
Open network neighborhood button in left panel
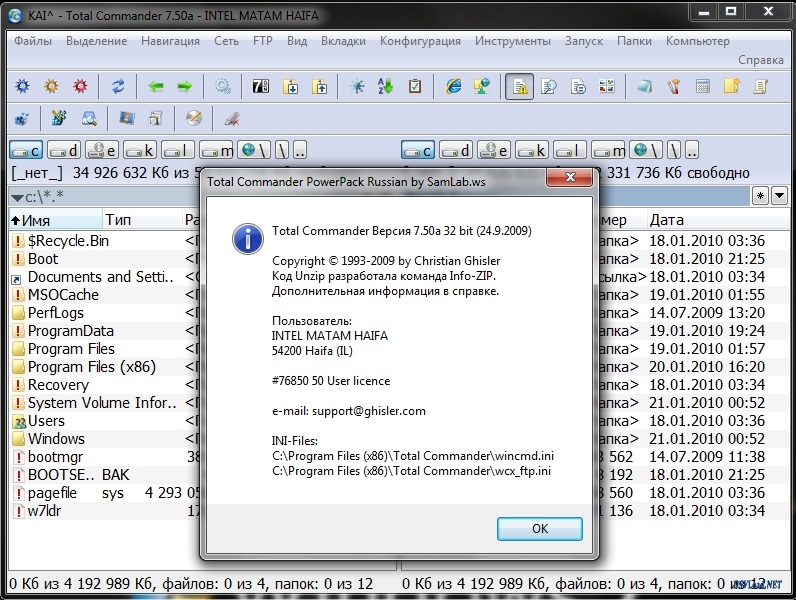tap(254, 150)
